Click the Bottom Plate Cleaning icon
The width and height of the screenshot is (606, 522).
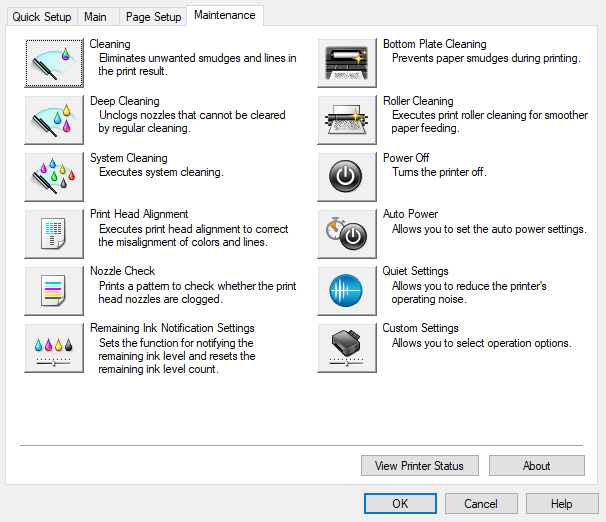[347, 63]
